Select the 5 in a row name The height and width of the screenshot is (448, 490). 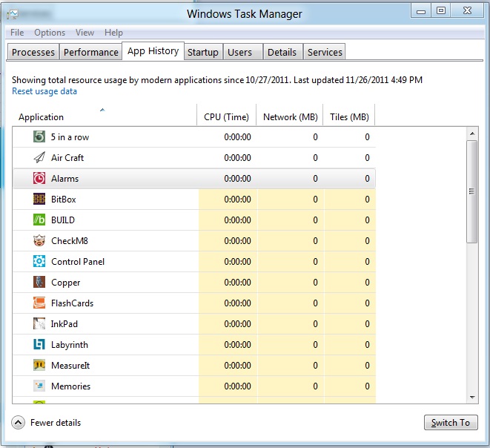(x=70, y=137)
